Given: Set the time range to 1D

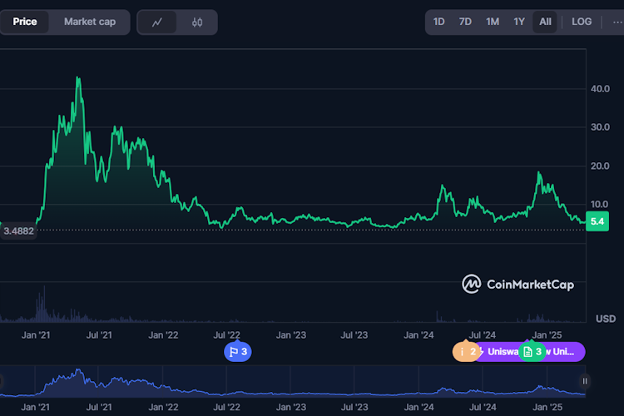Looking at the screenshot, I should coord(439,22).
